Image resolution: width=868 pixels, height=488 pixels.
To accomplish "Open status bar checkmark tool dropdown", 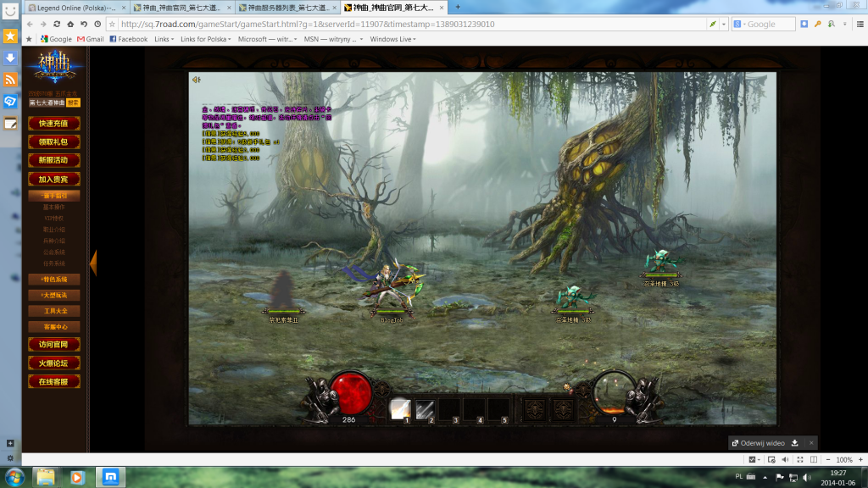I will pyautogui.click(x=754, y=460).
